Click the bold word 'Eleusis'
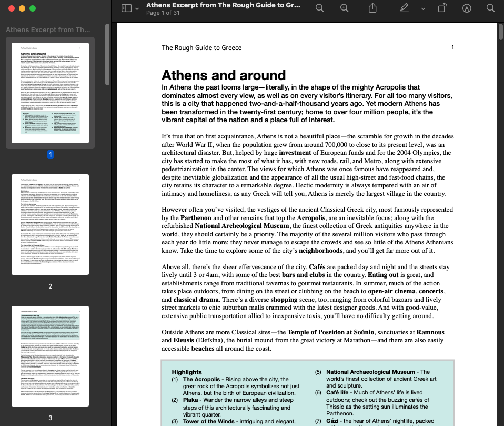The image size is (504, 426). point(184,340)
